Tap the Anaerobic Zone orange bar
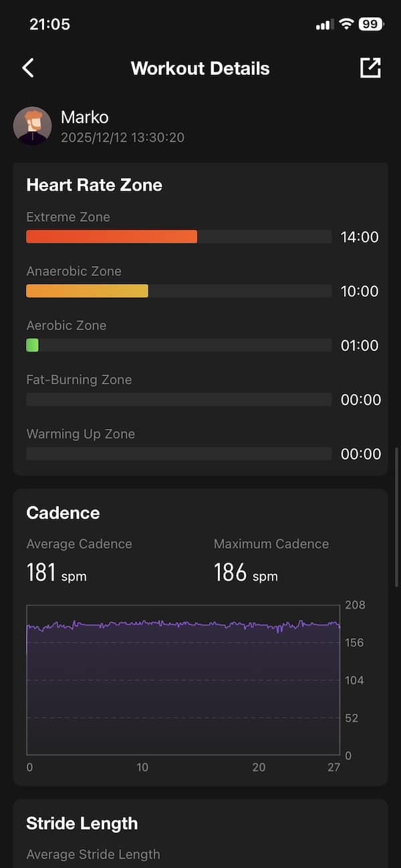Viewport: 401px width, 868px height. click(x=87, y=291)
